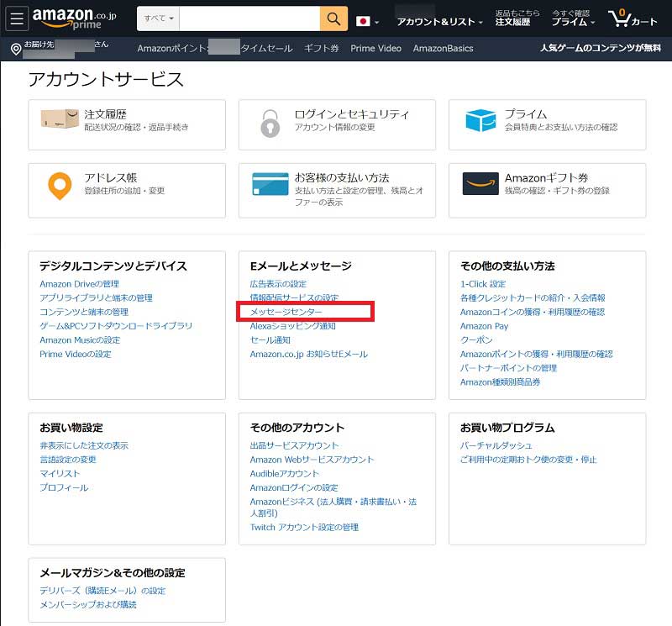Click the padlock login security icon
The width and height of the screenshot is (672, 626).
pos(270,124)
